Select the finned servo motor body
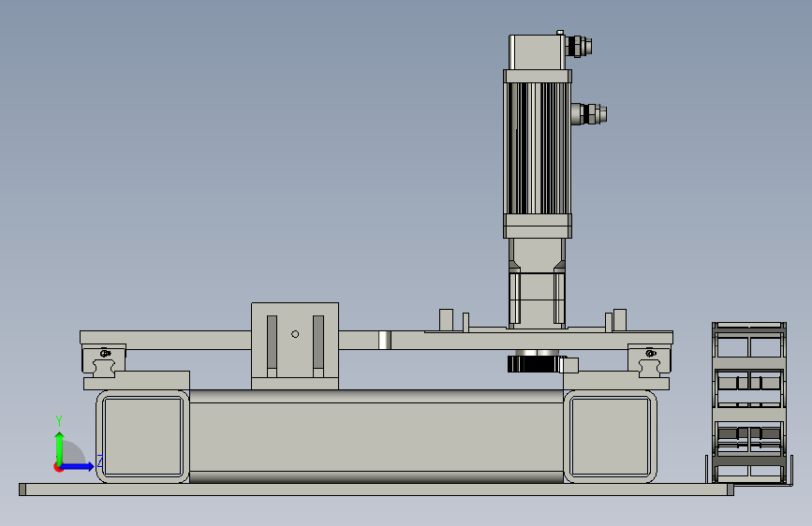This screenshot has height=526, width=812. pos(537,148)
